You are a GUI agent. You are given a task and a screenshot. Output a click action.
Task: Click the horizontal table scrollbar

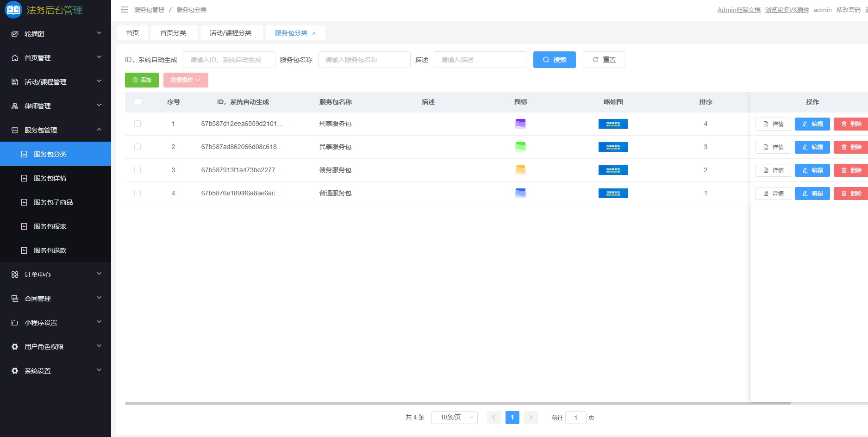458,403
